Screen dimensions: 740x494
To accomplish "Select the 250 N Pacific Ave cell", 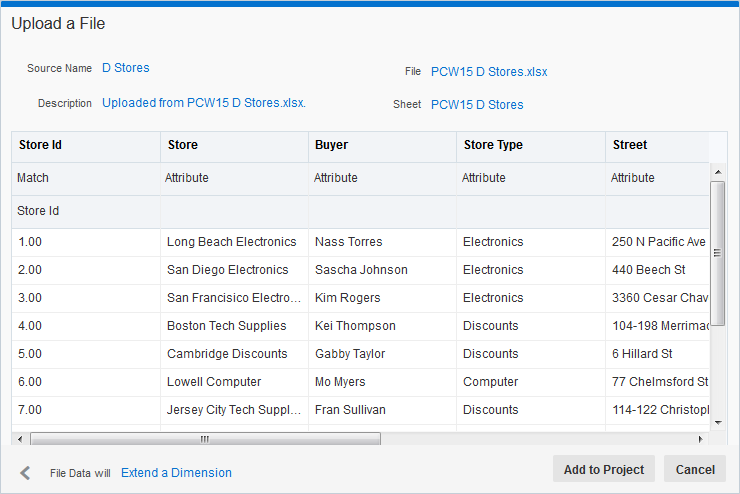I will (x=657, y=242).
